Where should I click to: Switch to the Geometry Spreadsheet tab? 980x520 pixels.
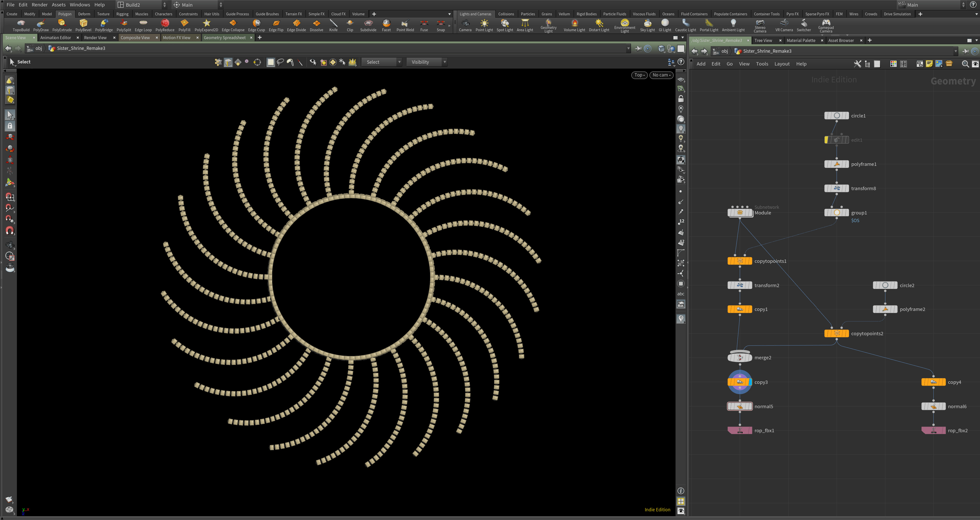(224, 38)
